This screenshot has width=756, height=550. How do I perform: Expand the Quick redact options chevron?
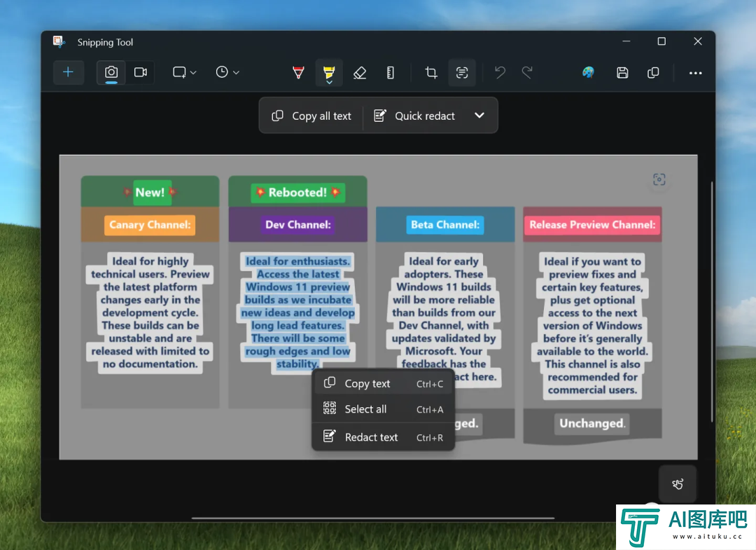[479, 116]
